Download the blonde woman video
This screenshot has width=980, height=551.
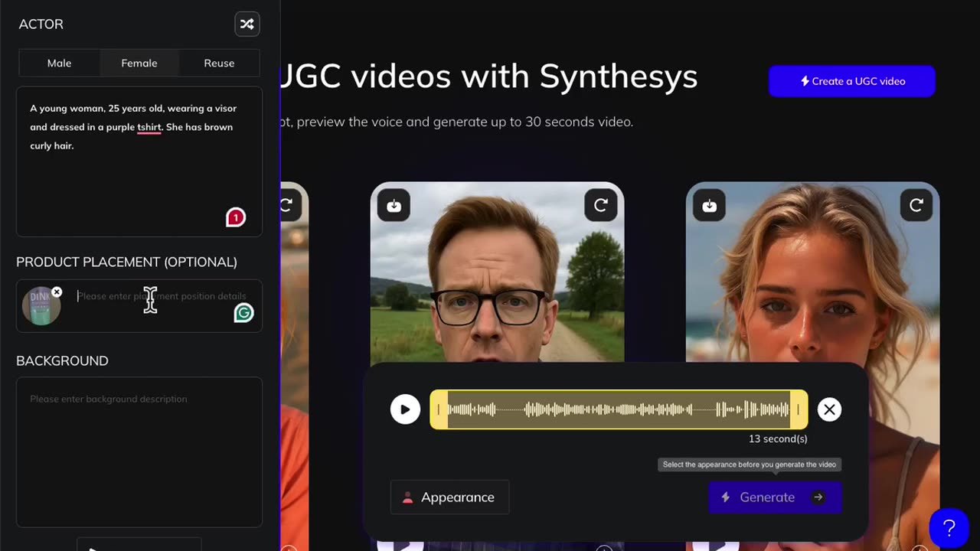[x=710, y=205]
